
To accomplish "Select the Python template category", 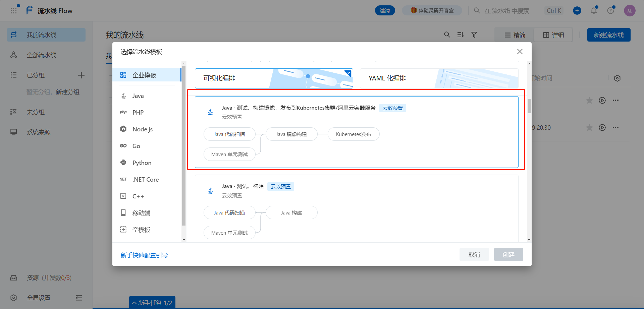I will (147, 163).
